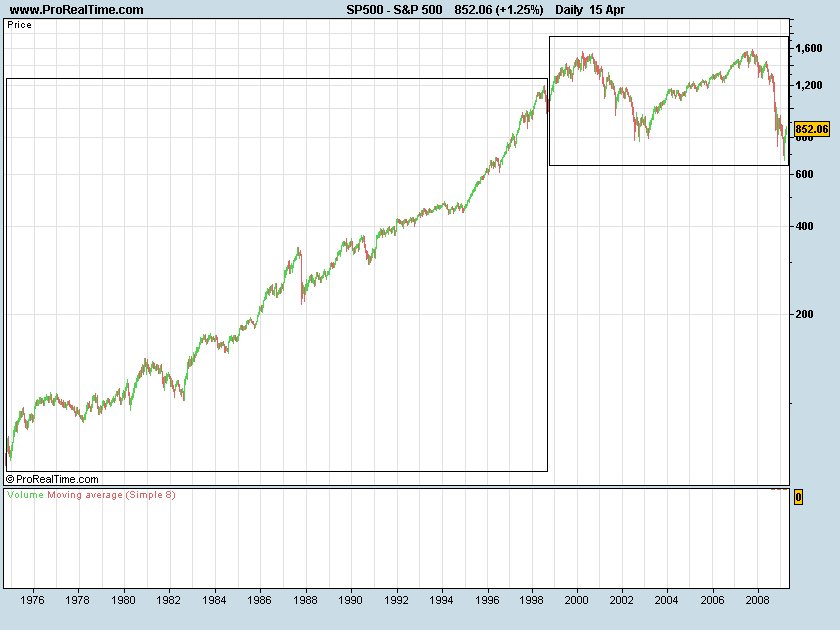This screenshot has height=630, width=840.
Task: Click the 1990 date axis label
Action: pyautogui.click(x=350, y=599)
